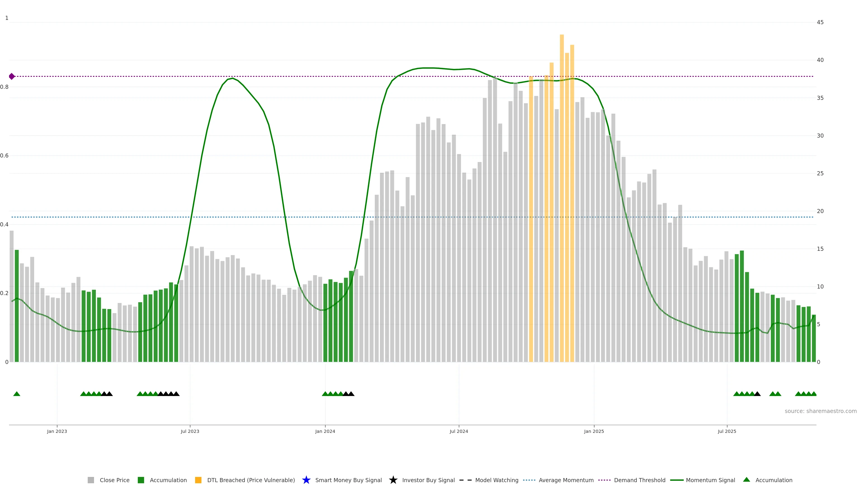Click the Jul 2023 axis label
The image size is (868, 488).
(x=190, y=431)
